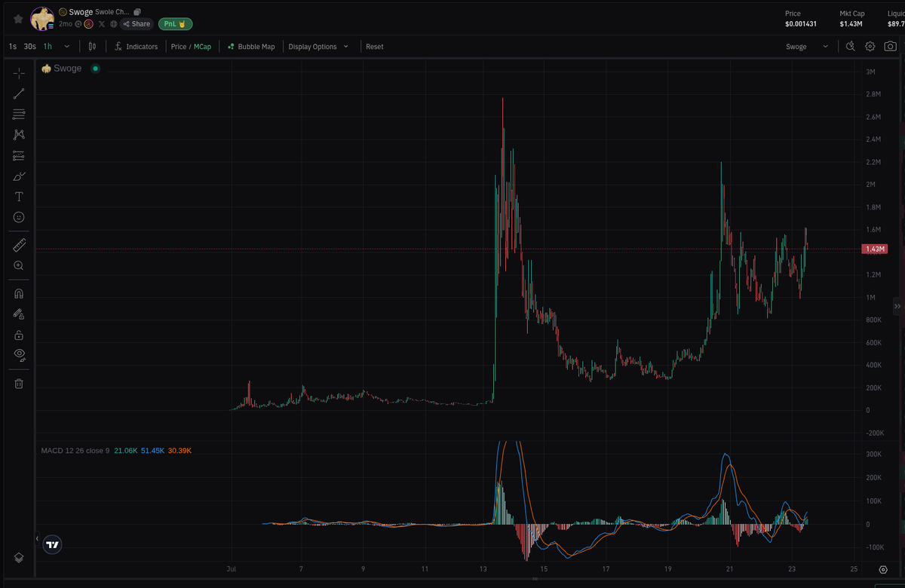Click the $0.001431 price value
The height and width of the screenshot is (588, 905).
[801, 24]
